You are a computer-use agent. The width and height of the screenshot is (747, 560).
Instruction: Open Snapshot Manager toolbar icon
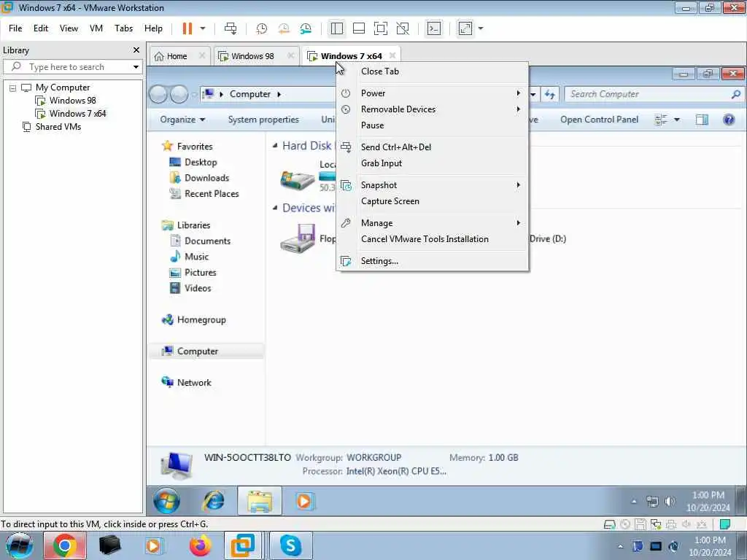tap(306, 28)
